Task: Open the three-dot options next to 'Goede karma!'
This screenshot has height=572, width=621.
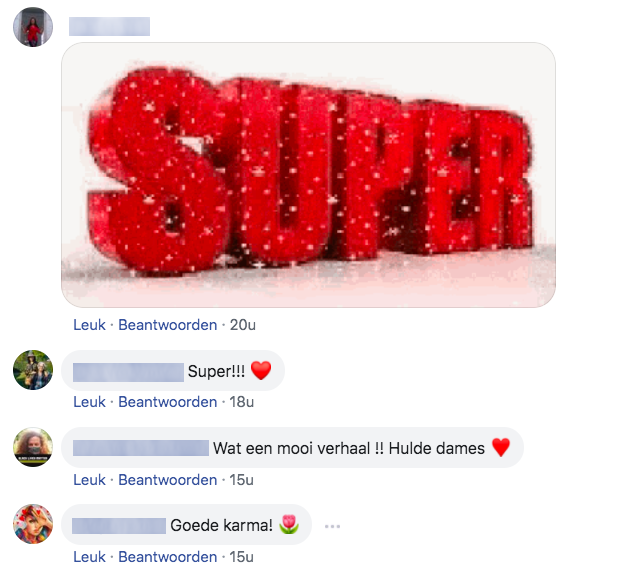Action: pyautogui.click(x=332, y=526)
